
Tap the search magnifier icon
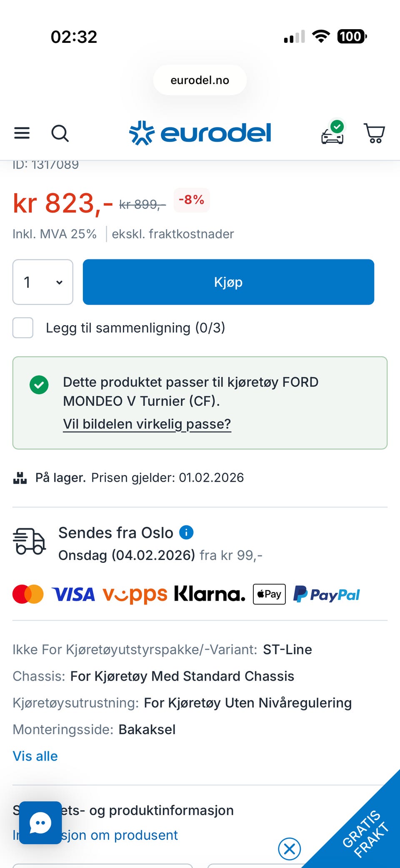coord(60,133)
